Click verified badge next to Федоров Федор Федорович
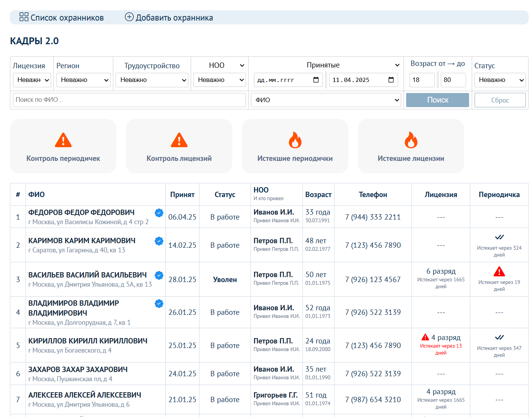The image size is (532, 417). pos(159,213)
